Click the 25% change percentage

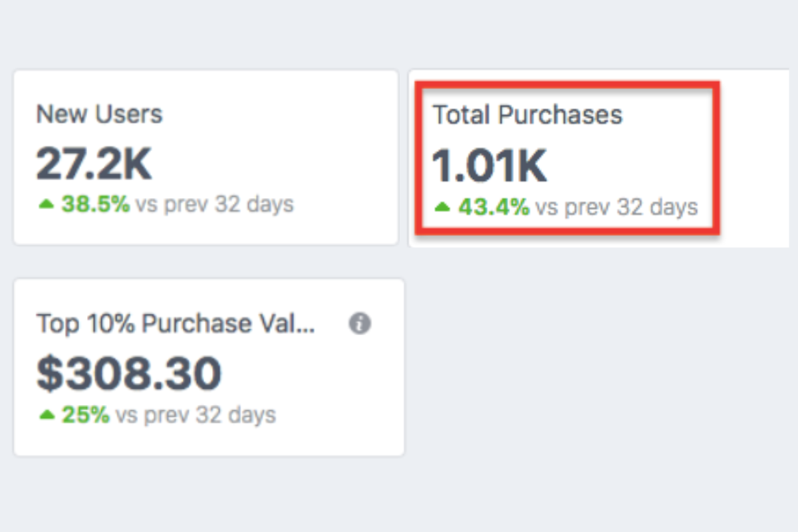click(85, 415)
